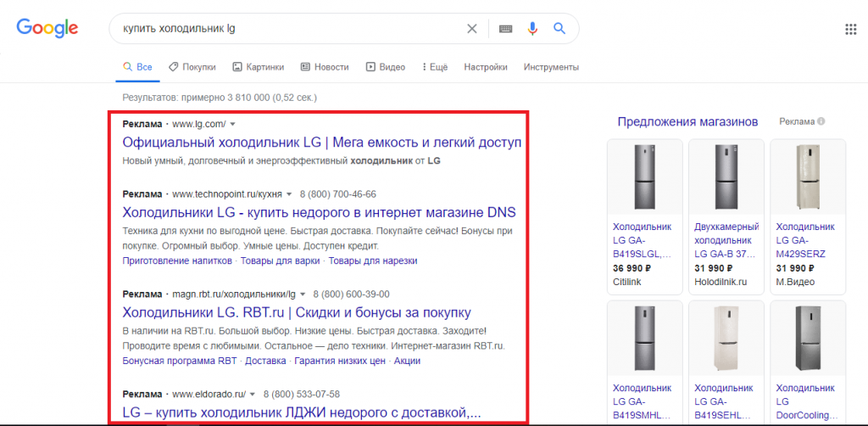The width and height of the screenshot is (868, 426).
Task: Open Инструменты
Action: click(x=551, y=67)
